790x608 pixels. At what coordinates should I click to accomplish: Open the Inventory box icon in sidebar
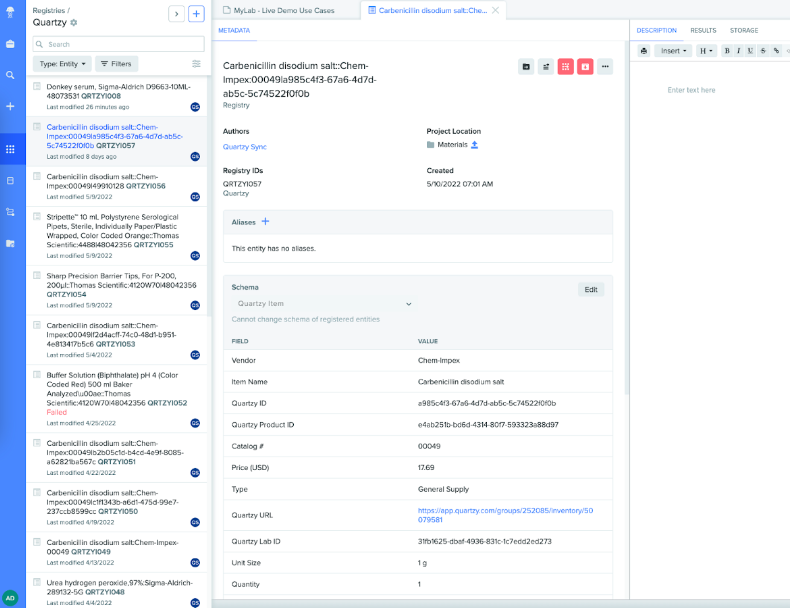pyautogui.click(x=10, y=180)
